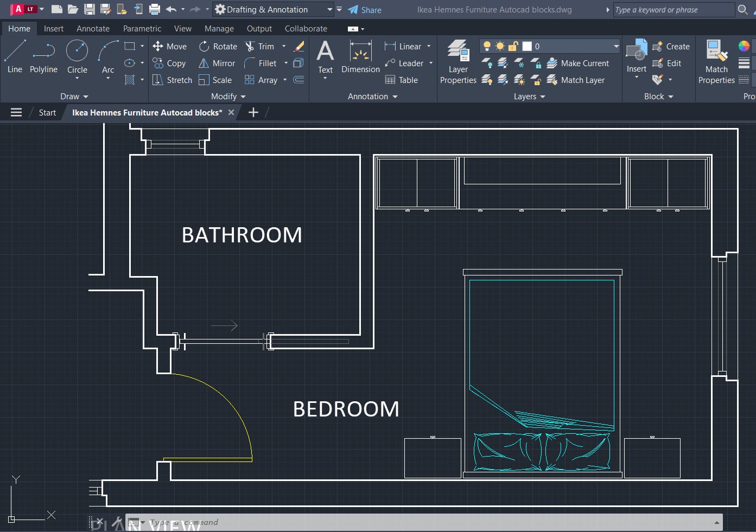756x532 pixels.
Task: Activate the Move command
Action: pos(170,46)
